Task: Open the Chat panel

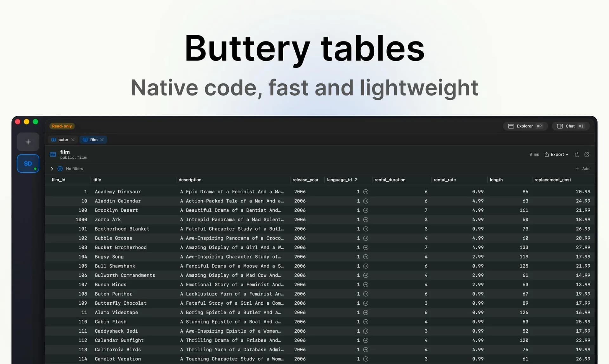Action: click(x=570, y=126)
